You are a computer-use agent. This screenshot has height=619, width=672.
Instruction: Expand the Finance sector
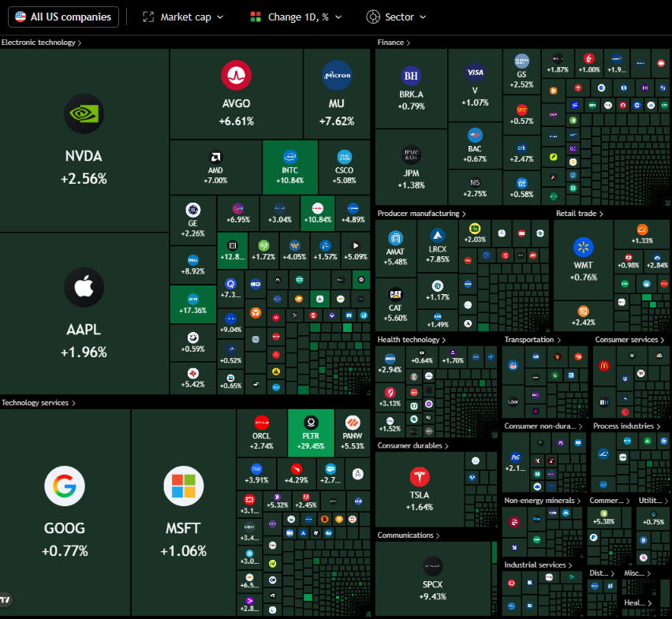[394, 43]
